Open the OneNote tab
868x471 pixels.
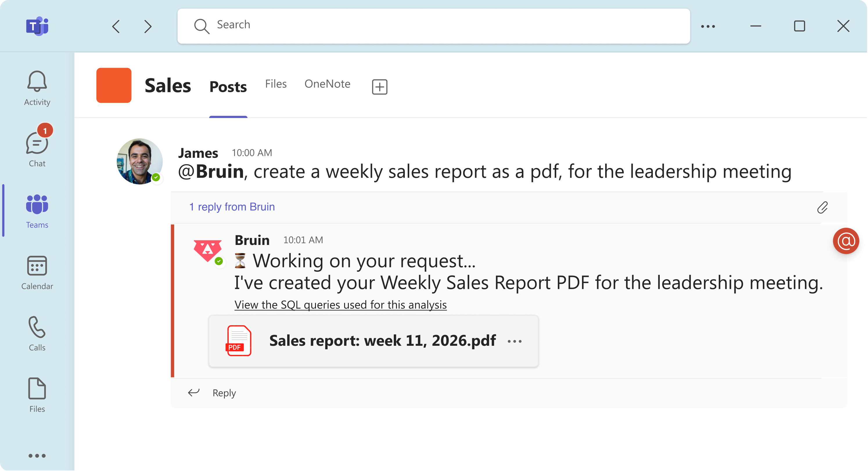click(327, 84)
